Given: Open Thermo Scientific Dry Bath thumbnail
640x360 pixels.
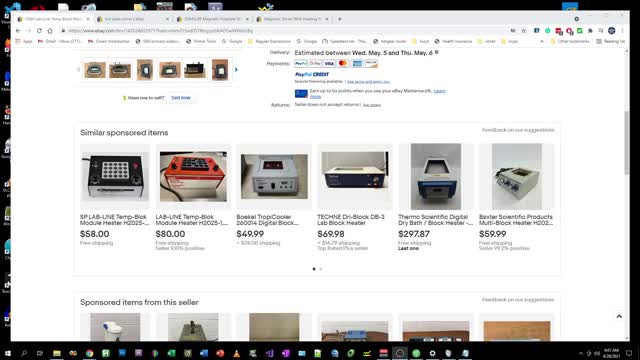Looking at the screenshot, I should (436, 177).
